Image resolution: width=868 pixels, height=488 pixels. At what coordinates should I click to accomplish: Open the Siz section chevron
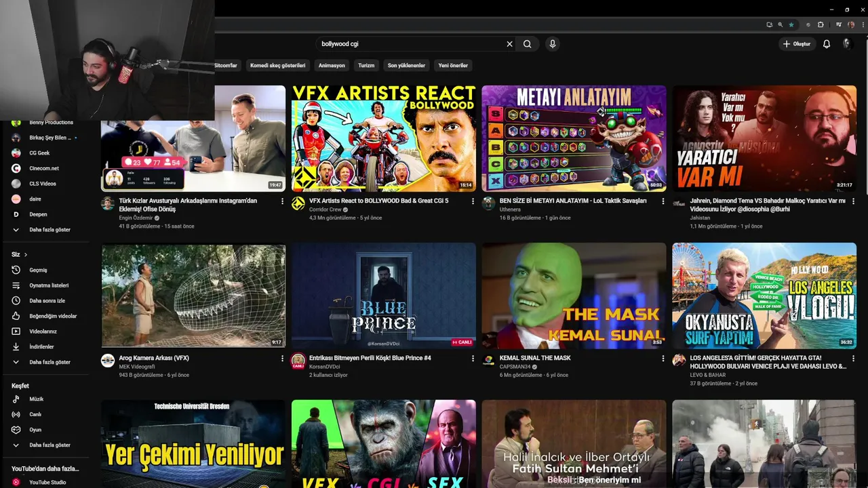click(26, 255)
